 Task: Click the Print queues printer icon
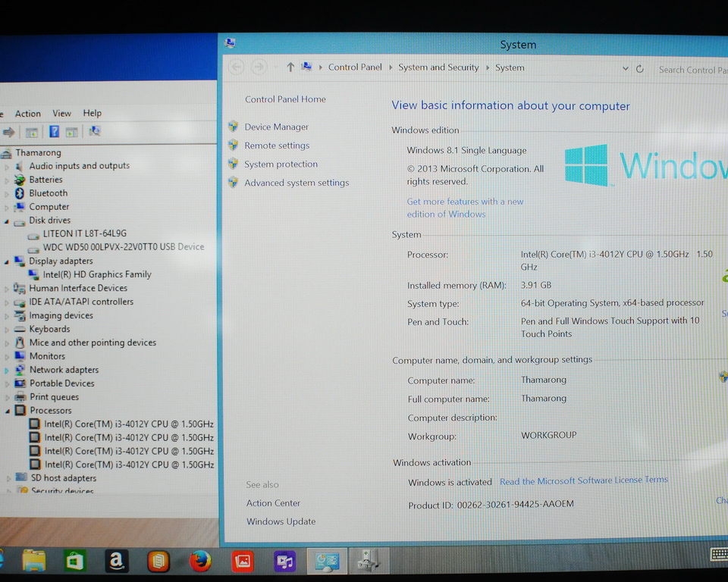click(x=20, y=397)
